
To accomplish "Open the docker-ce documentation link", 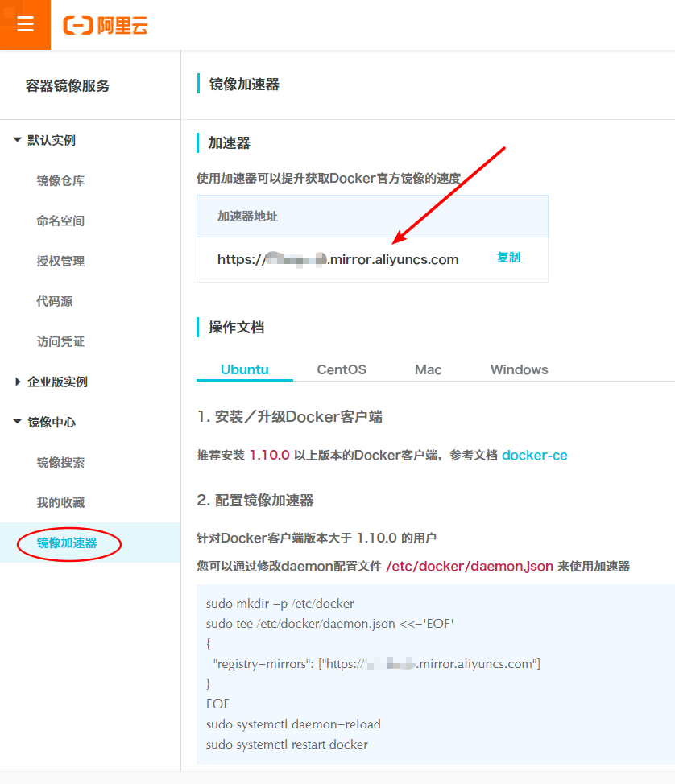I will coord(535,455).
